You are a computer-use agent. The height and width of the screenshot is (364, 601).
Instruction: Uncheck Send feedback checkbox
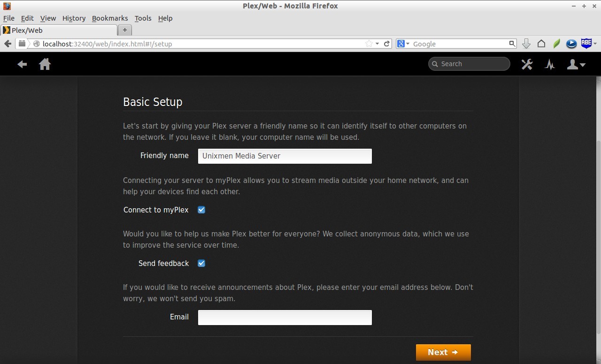click(201, 263)
